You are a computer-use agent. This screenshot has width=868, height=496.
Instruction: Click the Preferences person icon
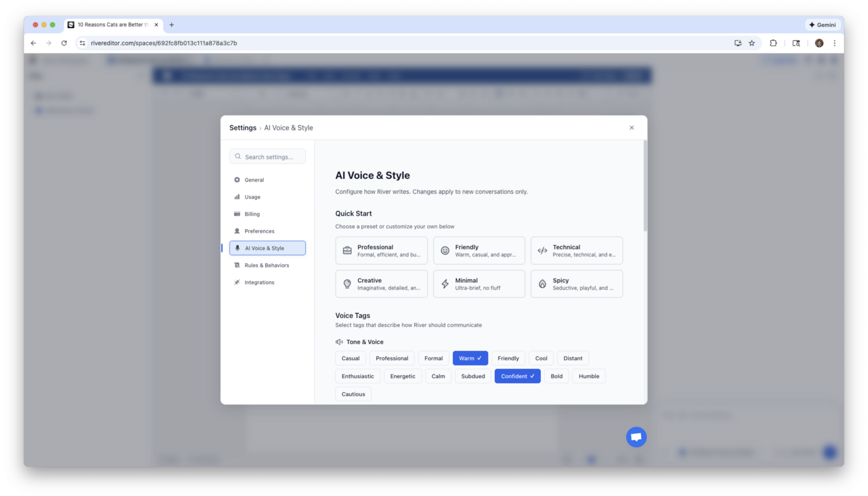[237, 231]
